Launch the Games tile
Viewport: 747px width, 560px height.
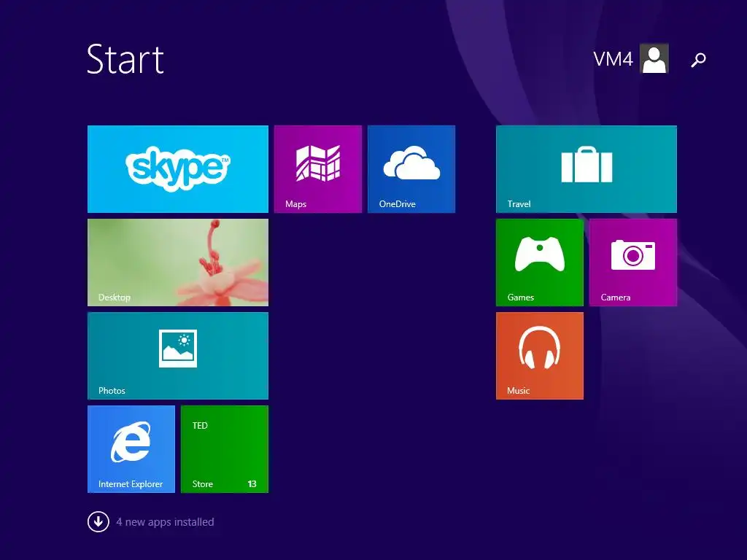pyautogui.click(x=539, y=262)
